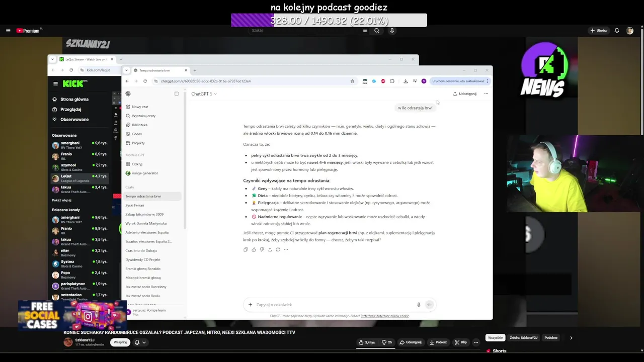Select Bramki głową Ronaldo chat
This screenshot has width=644, height=362.
click(143, 268)
